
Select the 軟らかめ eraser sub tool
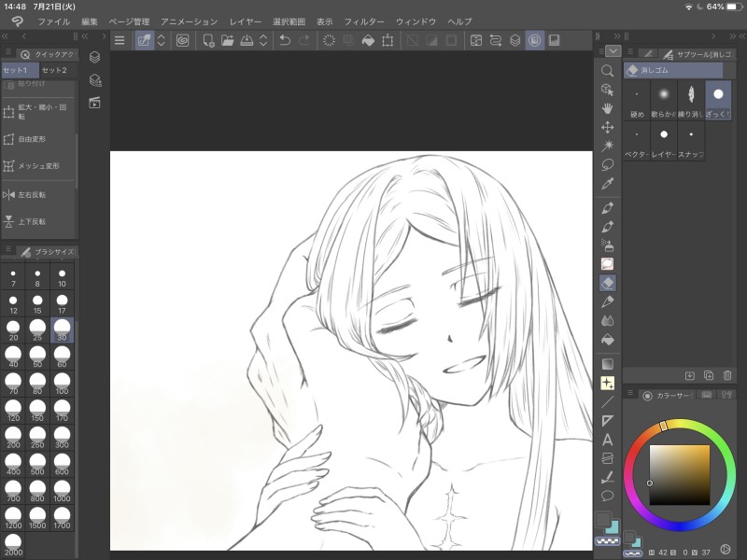[664, 101]
